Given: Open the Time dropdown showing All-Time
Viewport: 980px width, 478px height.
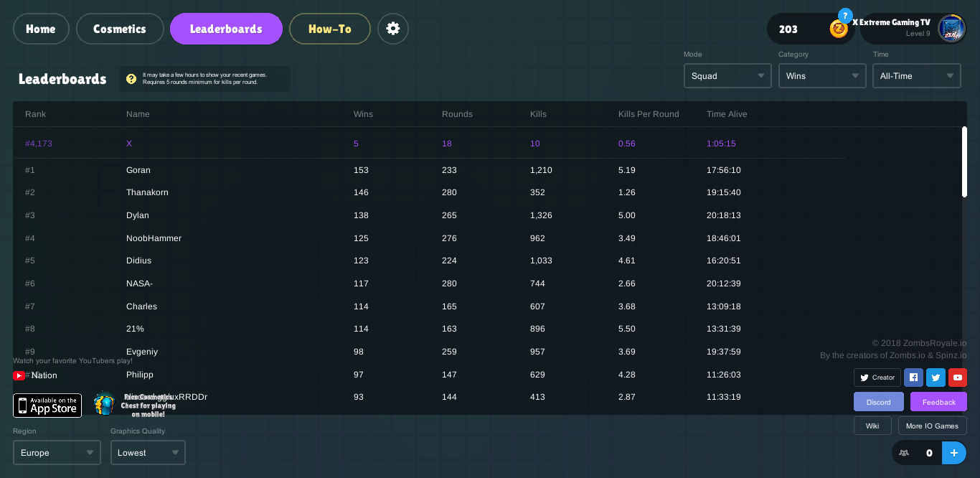Looking at the screenshot, I should (917, 76).
